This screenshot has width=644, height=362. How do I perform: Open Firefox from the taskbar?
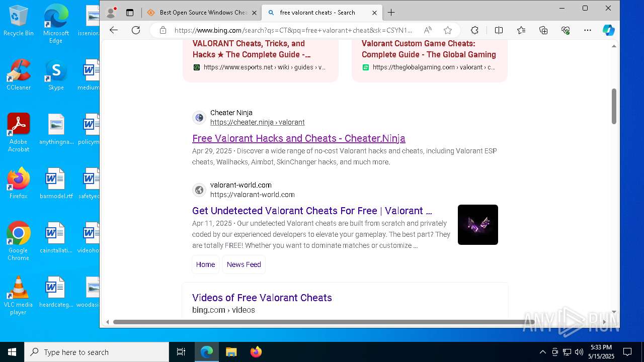coord(256,352)
